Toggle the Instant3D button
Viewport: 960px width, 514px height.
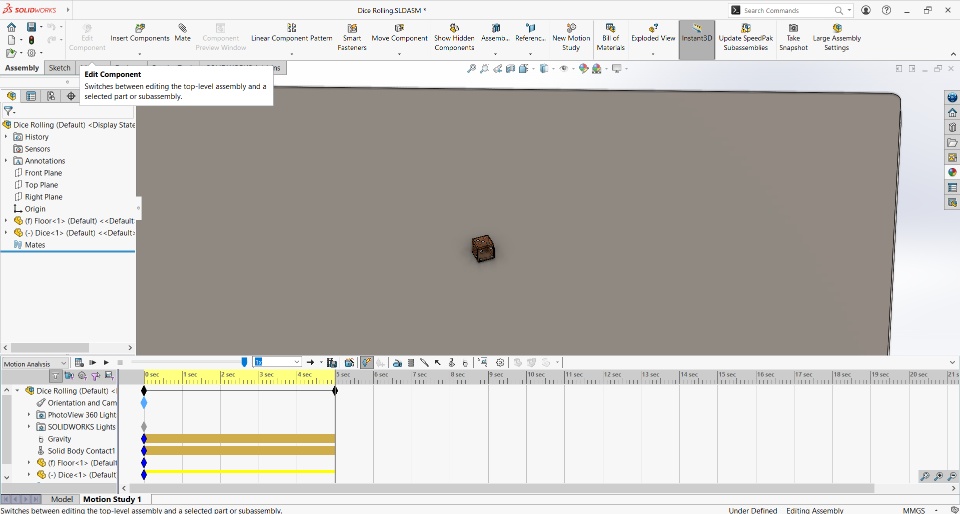click(697, 37)
